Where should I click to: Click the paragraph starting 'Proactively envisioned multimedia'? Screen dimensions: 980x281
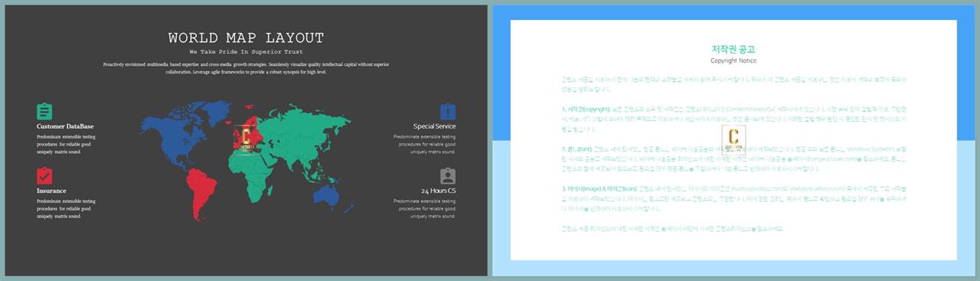coord(246,68)
